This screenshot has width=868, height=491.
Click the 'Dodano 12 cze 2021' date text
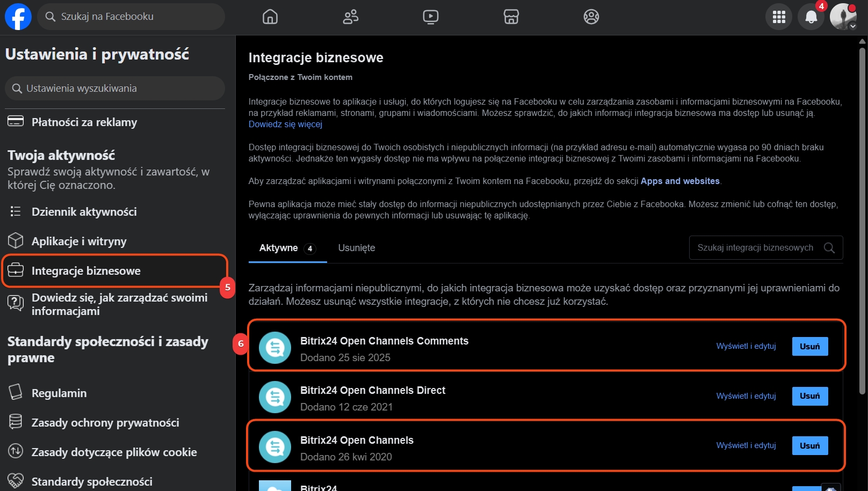(x=346, y=407)
